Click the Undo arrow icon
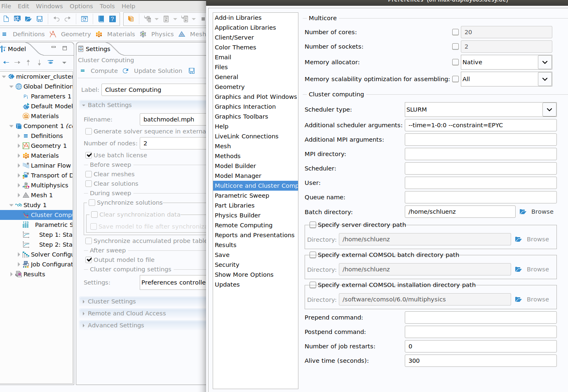The image size is (568, 392). pyautogui.click(x=56, y=19)
